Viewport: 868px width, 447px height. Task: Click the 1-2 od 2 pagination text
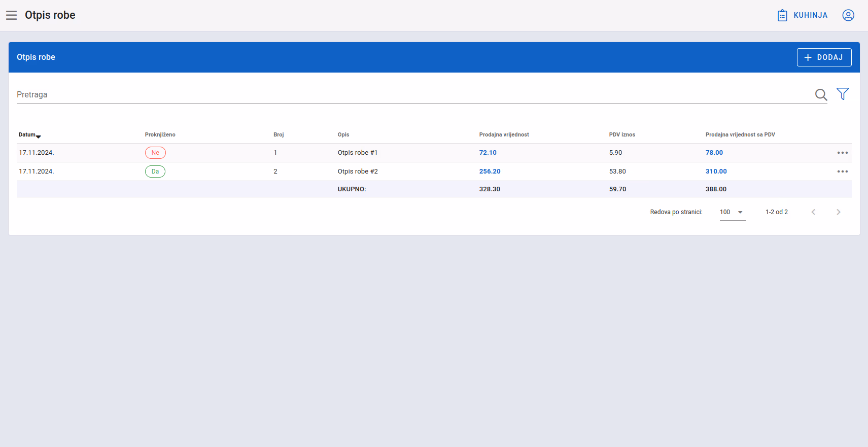coord(777,212)
